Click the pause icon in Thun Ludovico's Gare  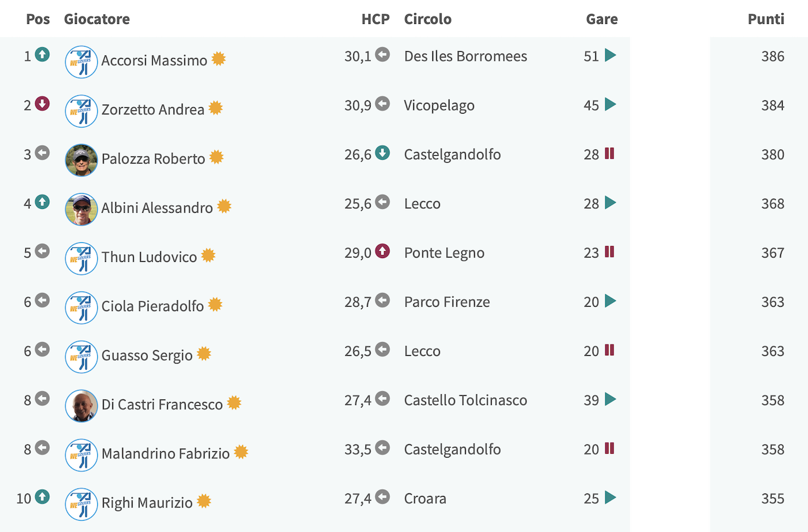[x=609, y=252]
